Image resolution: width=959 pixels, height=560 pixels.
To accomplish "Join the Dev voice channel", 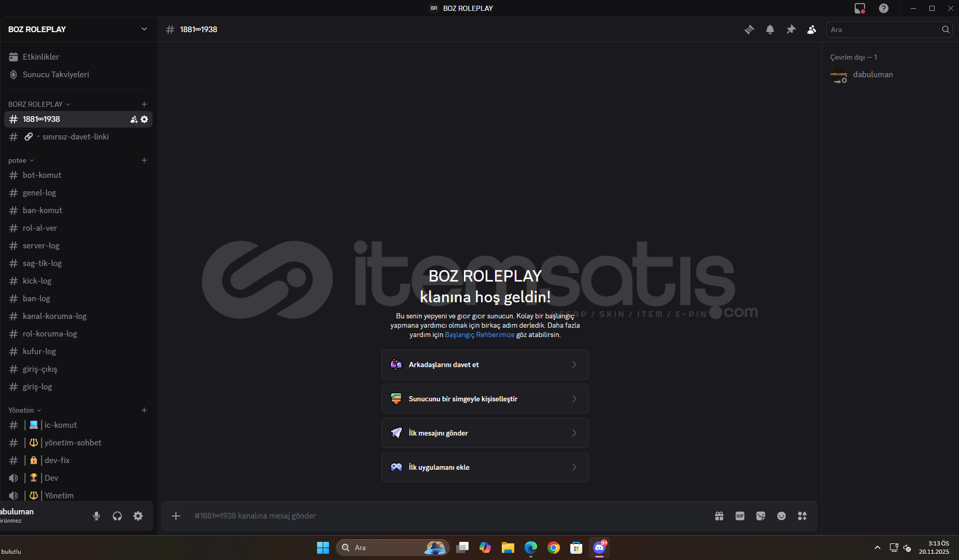I will tap(78, 478).
